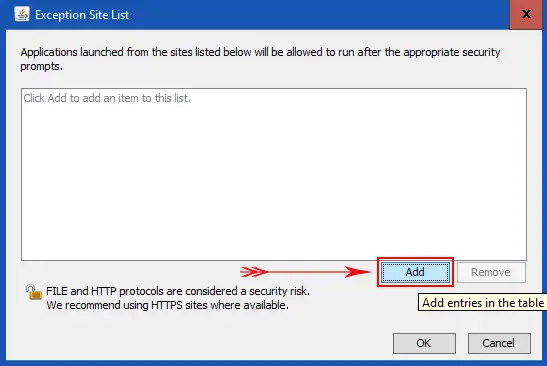This screenshot has width=547, height=366.
Task: Click the red arrowhead pointing at Add
Action: [358, 272]
